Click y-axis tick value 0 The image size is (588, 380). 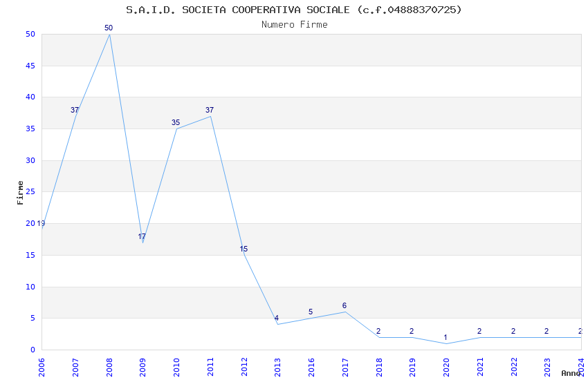pos(33,350)
